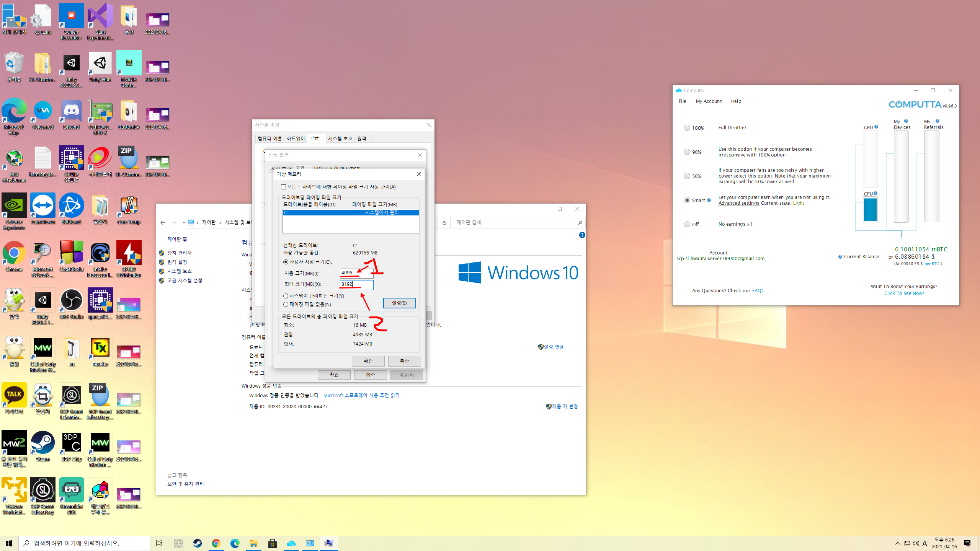
Task: Open Microsoft software license terms link
Action: click(x=361, y=396)
